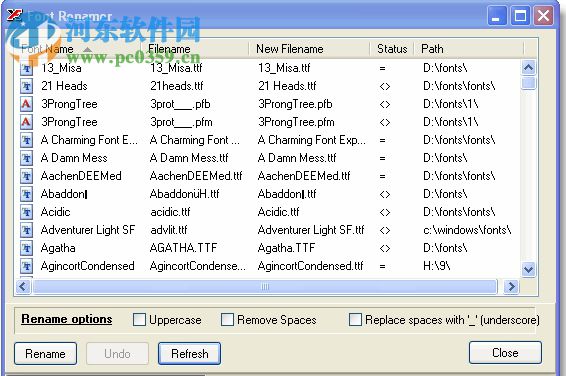Sort list by Filename column header
The image size is (566, 376).
195,49
